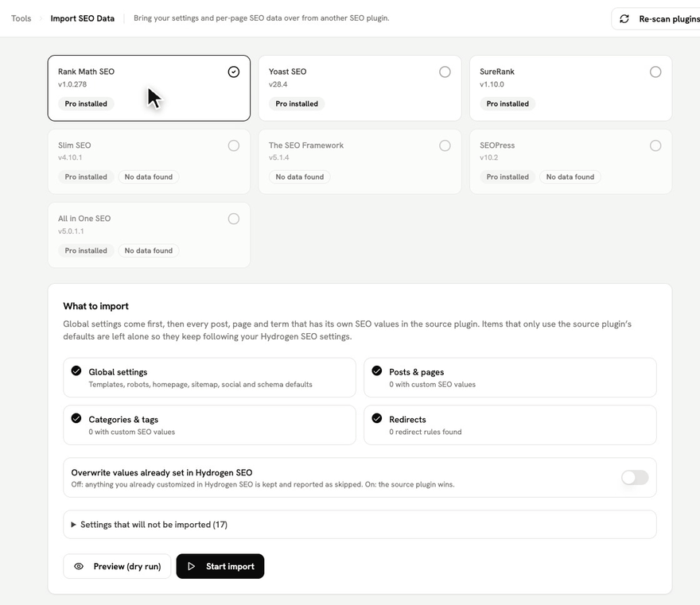Click the v1.10.0 version text

tap(492, 84)
